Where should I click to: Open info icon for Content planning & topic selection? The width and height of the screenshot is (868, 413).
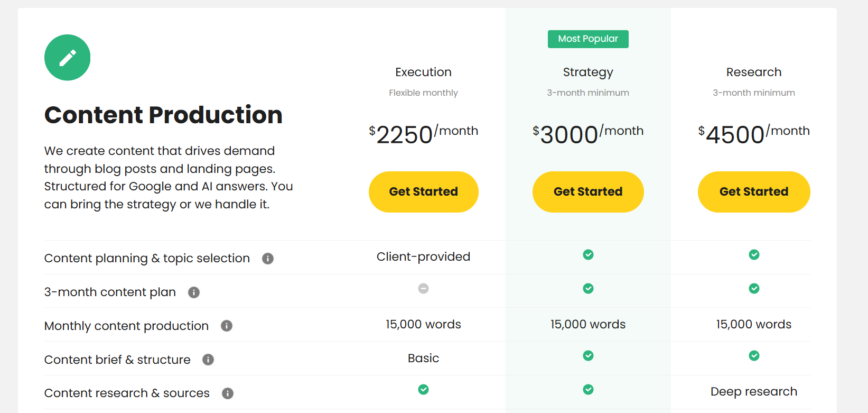point(268,259)
